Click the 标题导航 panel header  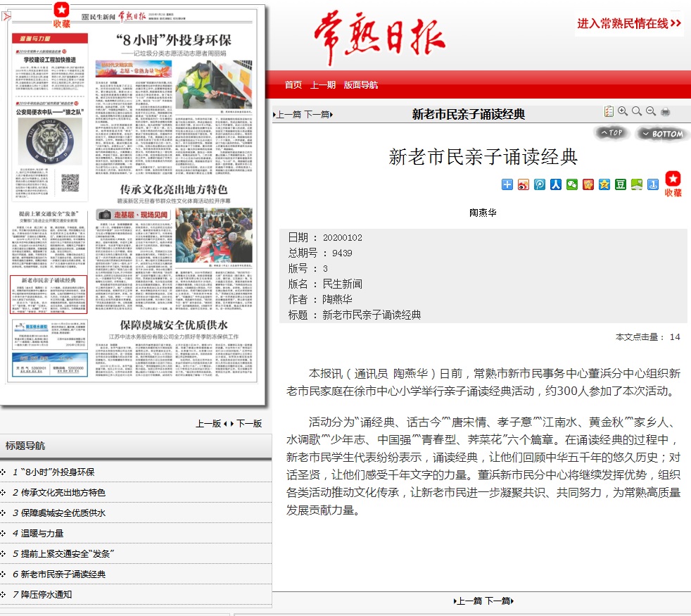(136, 446)
